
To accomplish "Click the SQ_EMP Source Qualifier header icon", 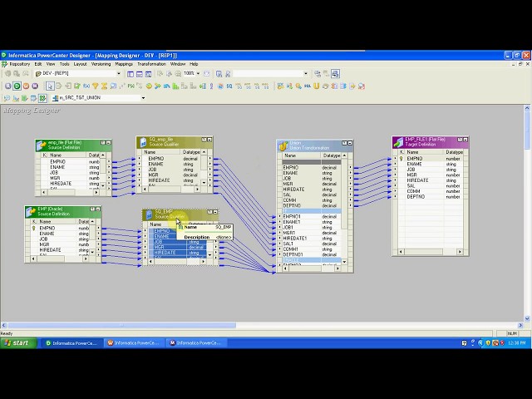I will tap(149, 214).
